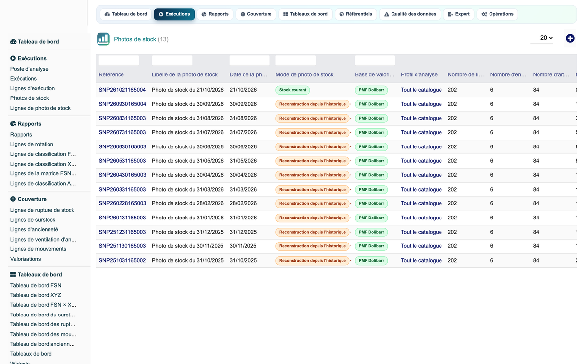Sort by Libellé de la photo de stock header
588x364 pixels.
[185, 75]
